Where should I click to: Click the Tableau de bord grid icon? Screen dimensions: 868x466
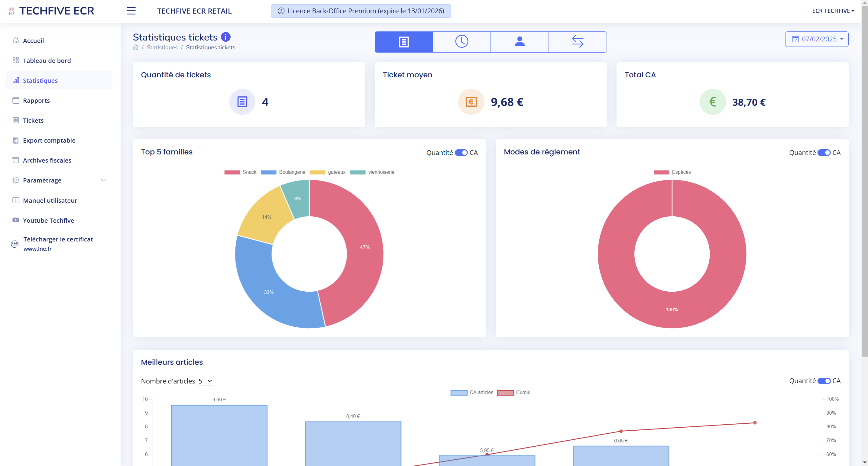(x=15, y=60)
